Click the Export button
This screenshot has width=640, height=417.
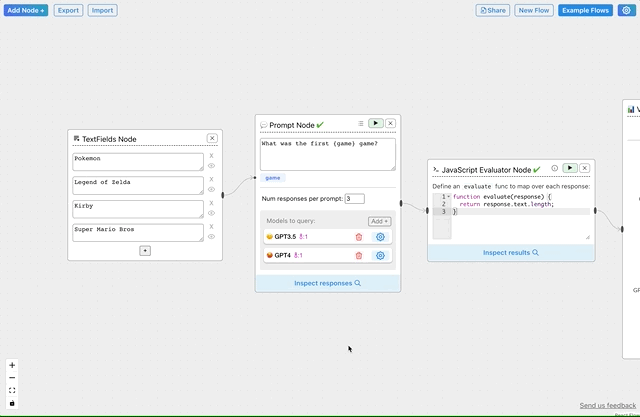pos(68,10)
